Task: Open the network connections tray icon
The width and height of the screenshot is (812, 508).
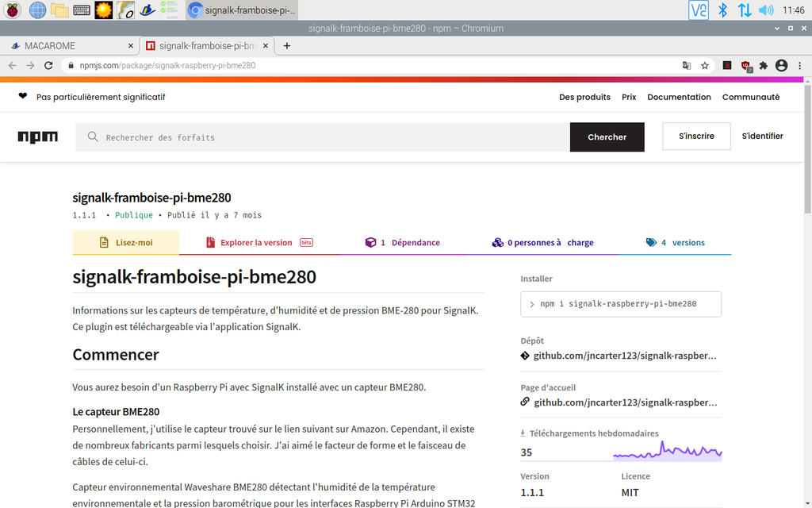Action: (744, 10)
